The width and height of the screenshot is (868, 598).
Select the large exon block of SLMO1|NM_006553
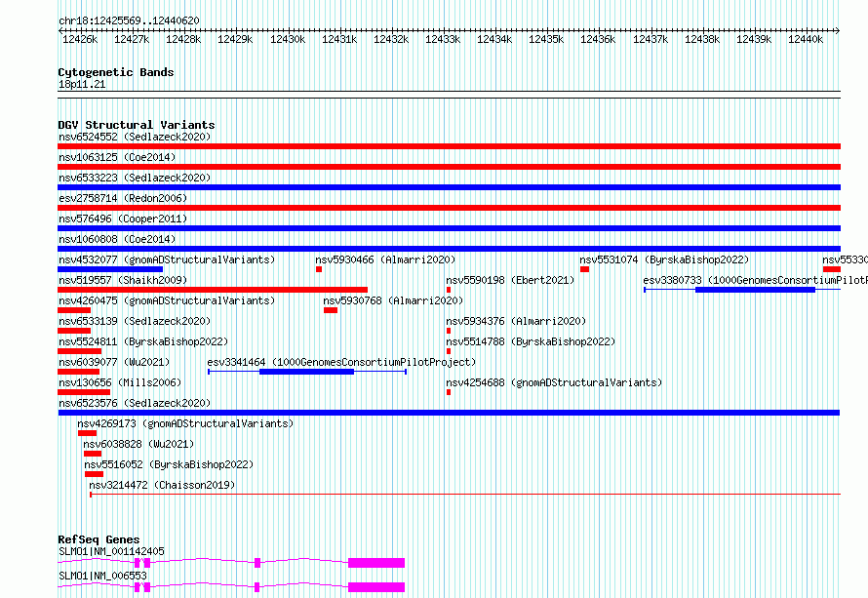(x=376, y=587)
